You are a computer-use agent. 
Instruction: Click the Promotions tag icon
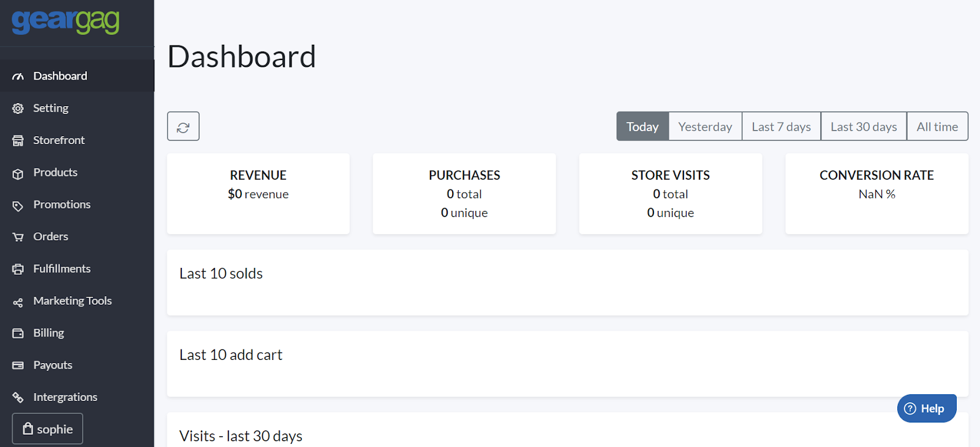pyautogui.click(x=18, y=205)
